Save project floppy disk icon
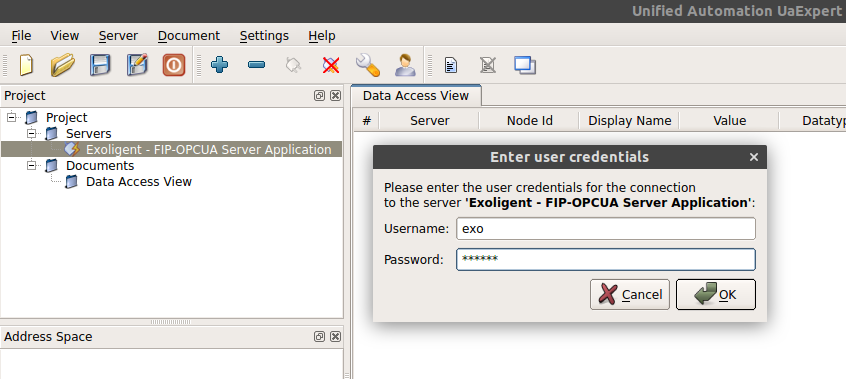This screenshot has width=846, height=379. pyautogui.click(x=100, y=65)
